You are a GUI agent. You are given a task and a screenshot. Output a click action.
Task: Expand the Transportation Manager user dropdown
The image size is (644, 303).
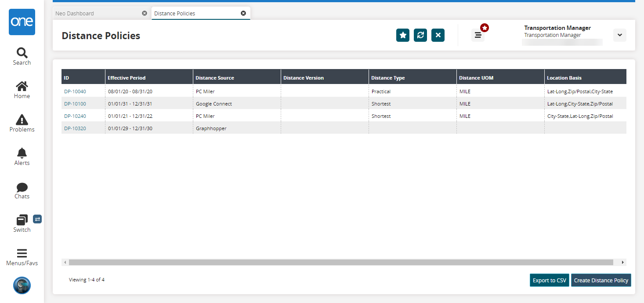pyautogui.click(x=619, y=35)
